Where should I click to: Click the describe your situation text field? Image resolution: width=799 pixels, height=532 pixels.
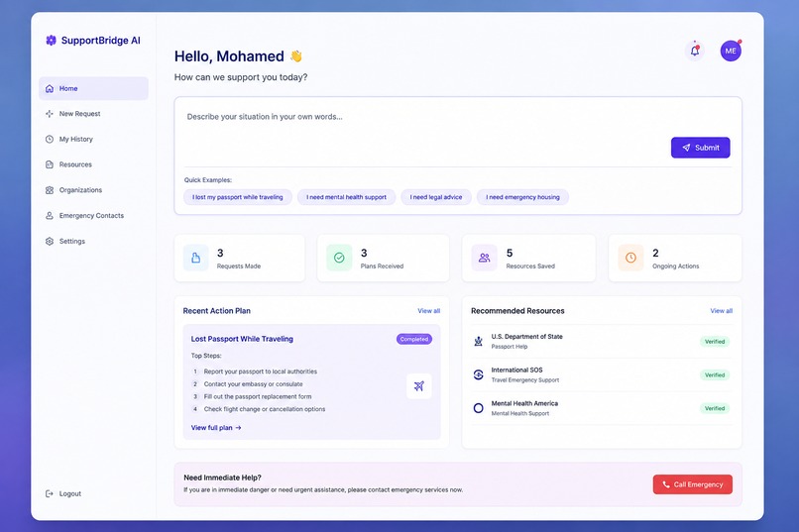(x=425, y=131)
